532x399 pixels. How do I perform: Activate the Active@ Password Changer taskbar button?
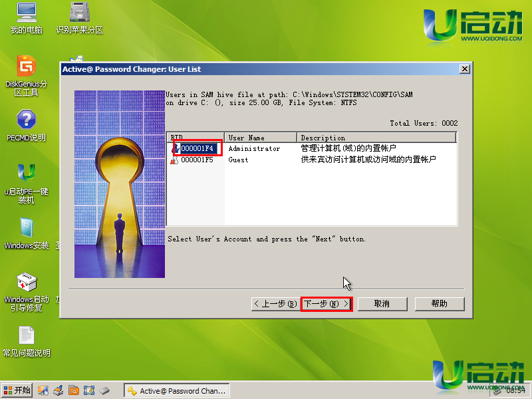177,390
